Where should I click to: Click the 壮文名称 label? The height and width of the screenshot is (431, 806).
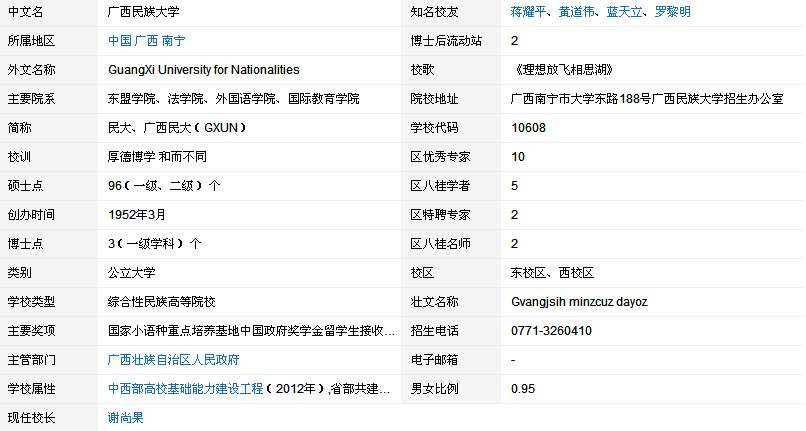(434, 301)
